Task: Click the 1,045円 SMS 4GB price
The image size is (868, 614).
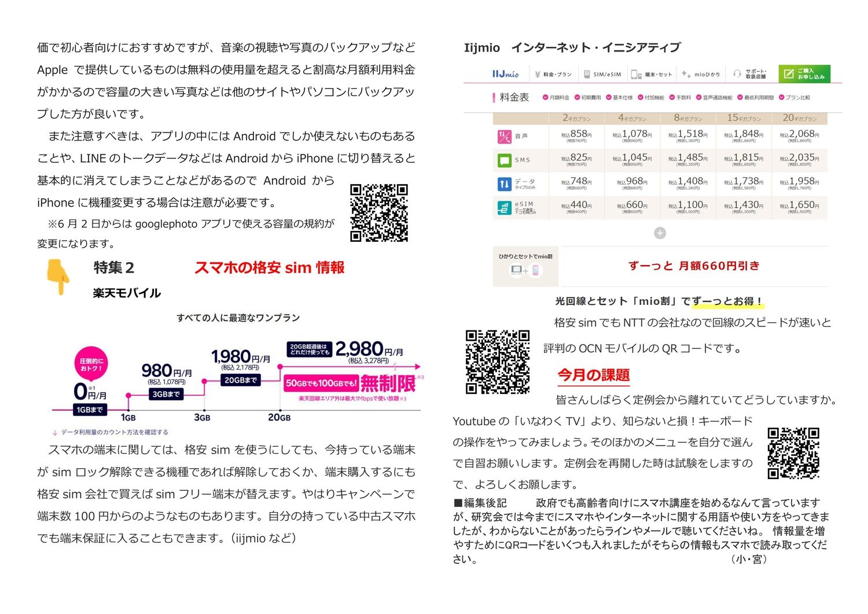Action: point(632,158)
